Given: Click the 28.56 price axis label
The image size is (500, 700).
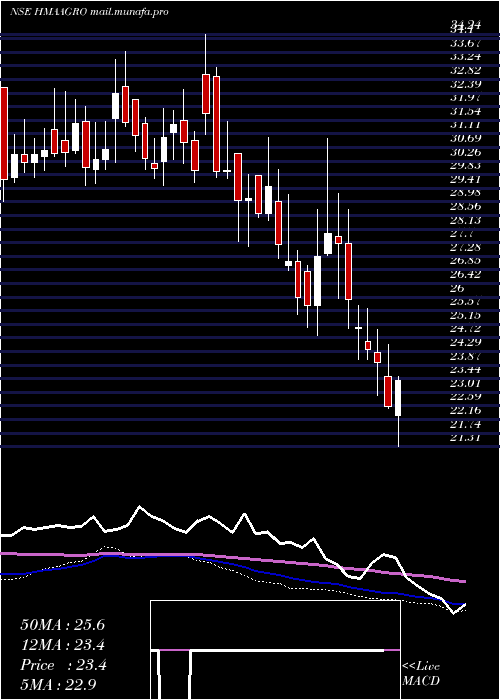Looking at the screenshot, I should 465,207.
